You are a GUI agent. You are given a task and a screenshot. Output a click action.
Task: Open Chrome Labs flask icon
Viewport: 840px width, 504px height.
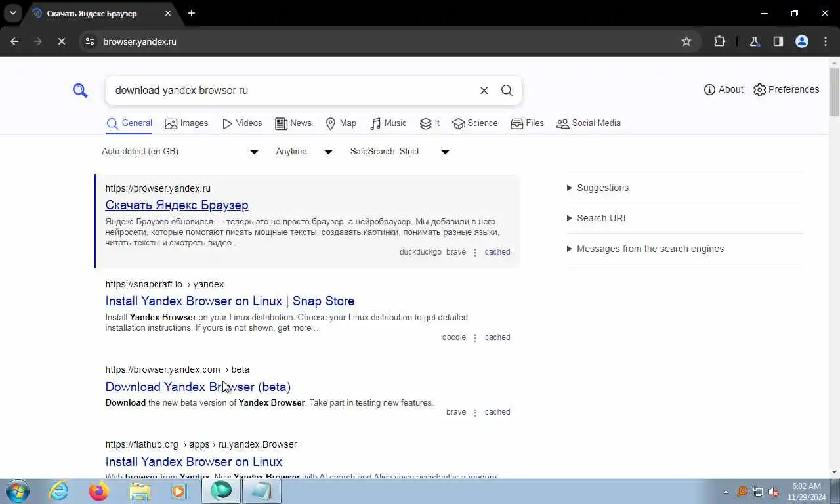click(754, 41)
